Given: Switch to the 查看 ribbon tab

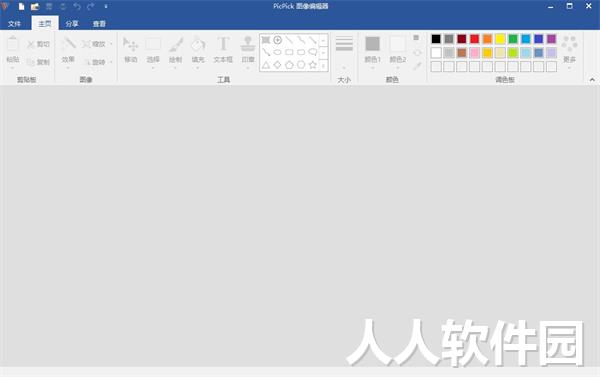Looking at the screenshot, I should tap(99, 24).
